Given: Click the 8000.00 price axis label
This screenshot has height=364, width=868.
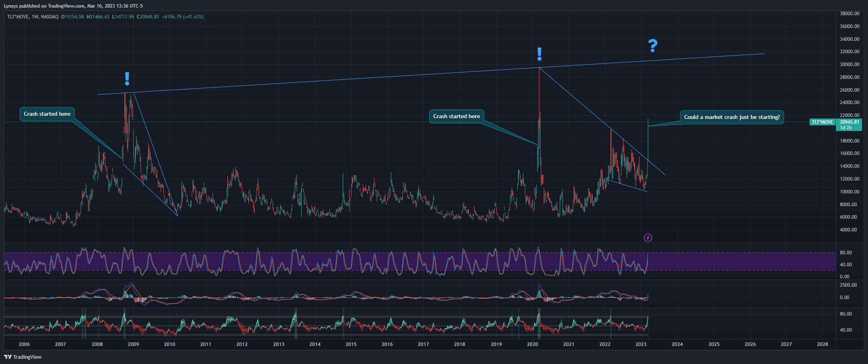Looking at the screenshot, I should [848, 205].
